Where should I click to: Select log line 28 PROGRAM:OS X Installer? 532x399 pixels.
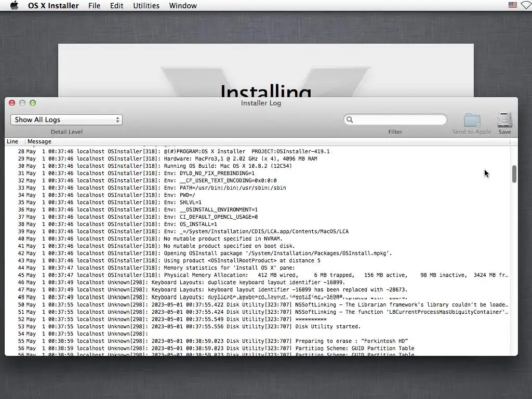[257, 151]
